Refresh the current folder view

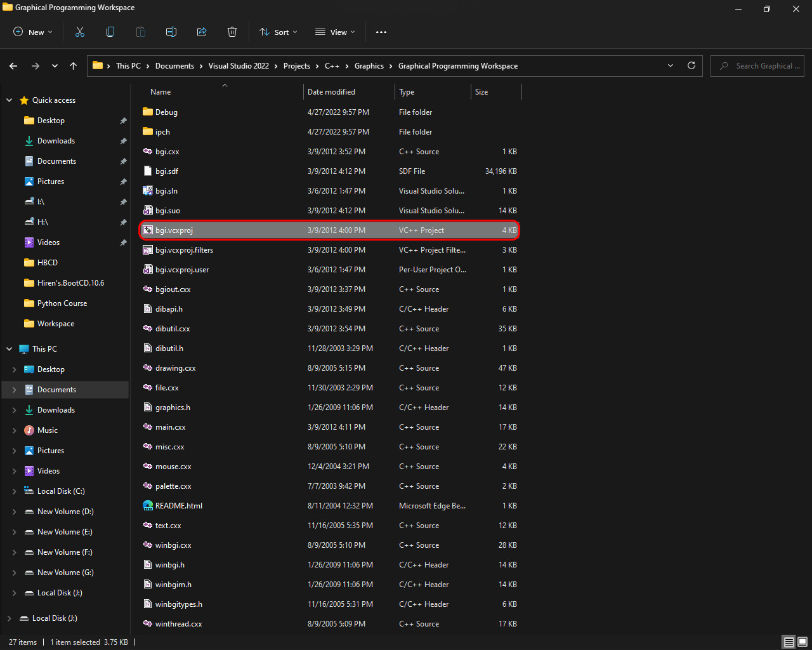(x=691, y=65)
